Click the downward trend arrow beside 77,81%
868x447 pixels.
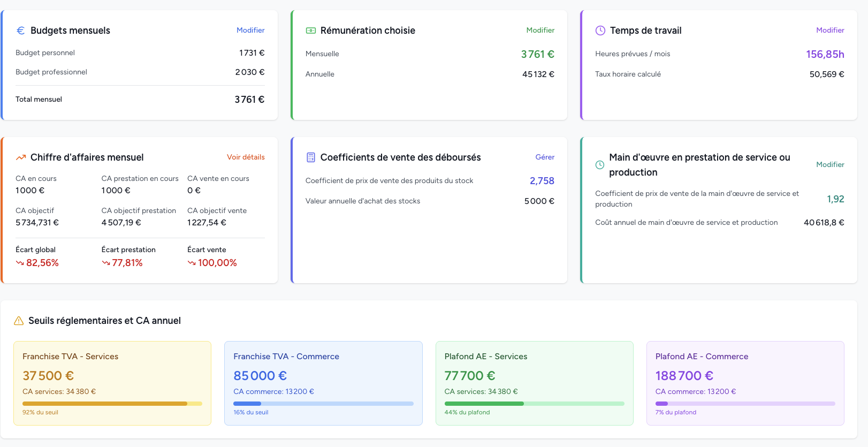pyautogui.click(x=106, y=263)
